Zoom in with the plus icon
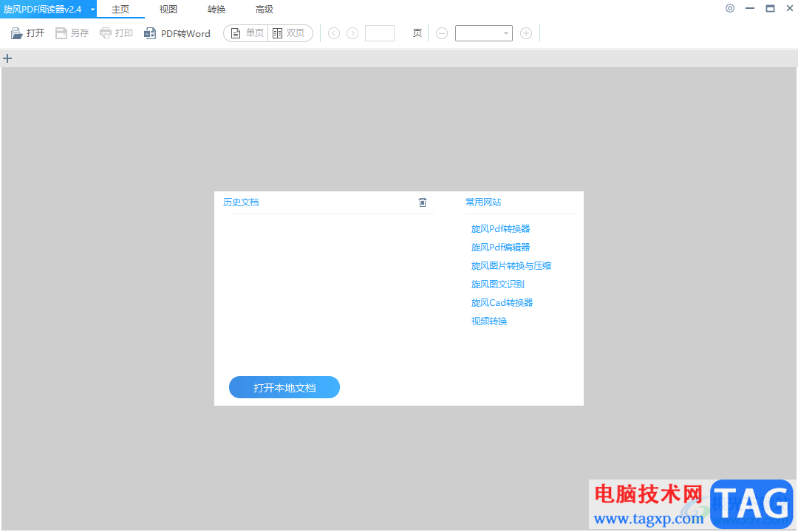Screen dimensions: 798x532 point(526,33)
